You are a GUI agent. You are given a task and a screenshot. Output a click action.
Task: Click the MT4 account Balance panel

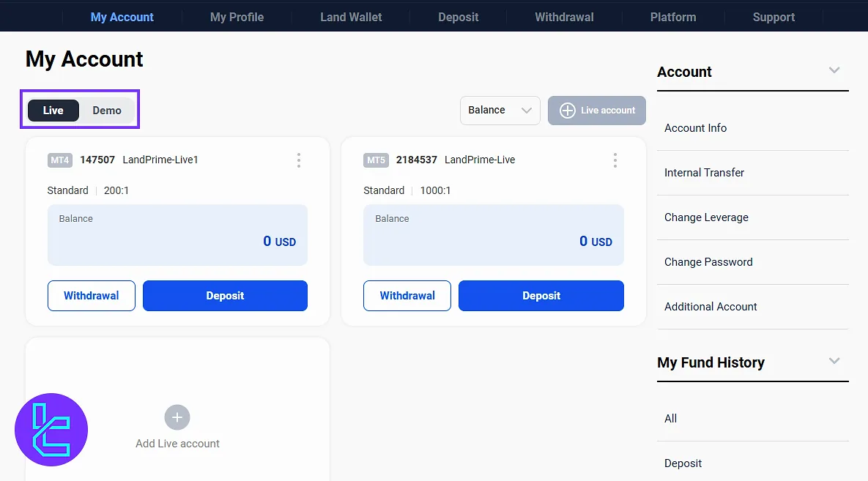[x=177, y=234]
